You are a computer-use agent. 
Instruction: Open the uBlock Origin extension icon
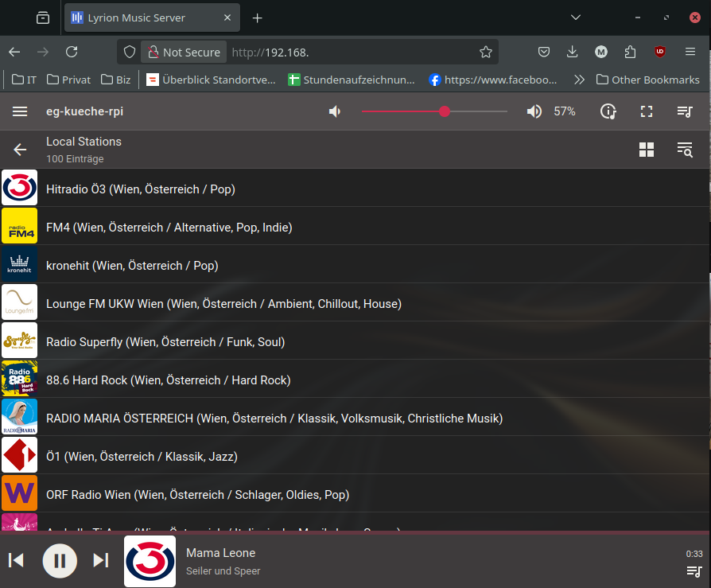point(660,53)
